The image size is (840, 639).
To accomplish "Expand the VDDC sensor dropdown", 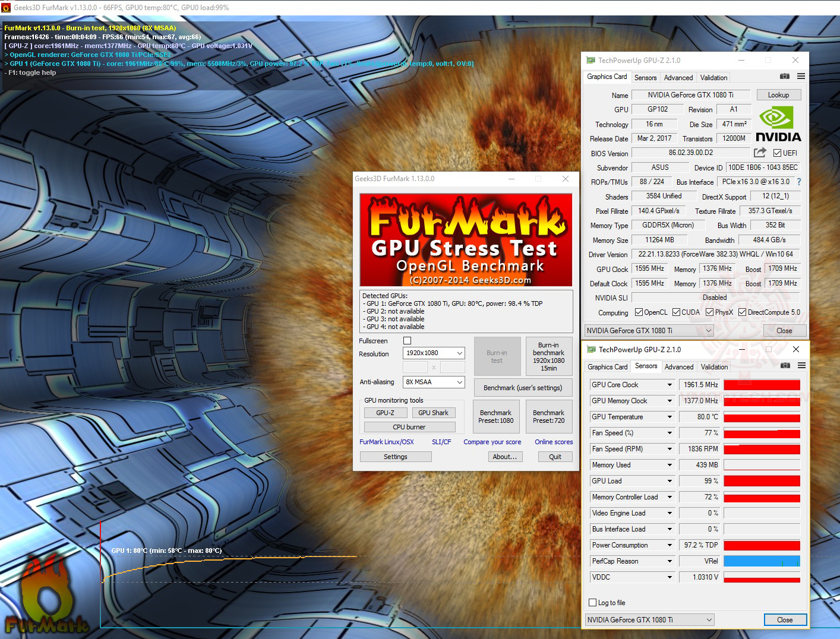I will [x=670, y=577].
